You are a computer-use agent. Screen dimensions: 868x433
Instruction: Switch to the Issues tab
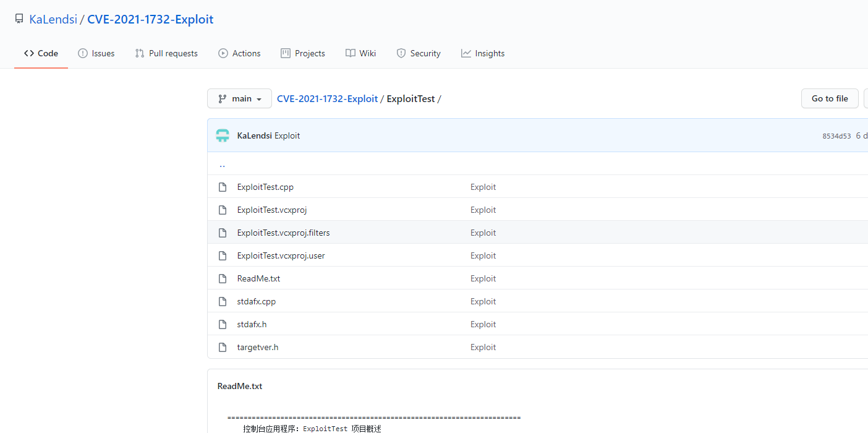point(96,53)
